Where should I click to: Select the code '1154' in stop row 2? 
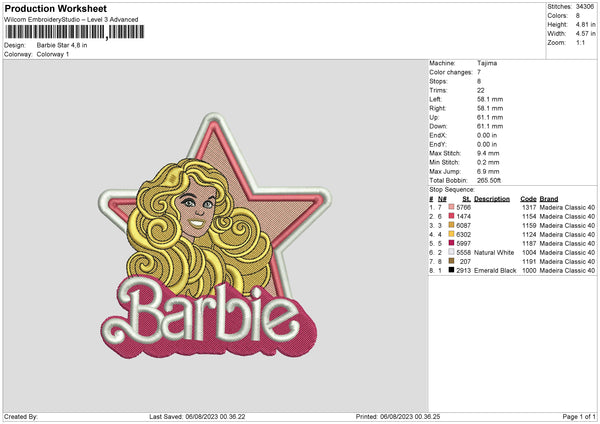(529, 217)
